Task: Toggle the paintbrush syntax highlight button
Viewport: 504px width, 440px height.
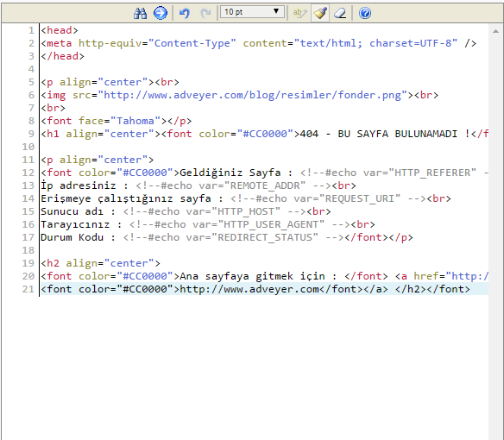Action: pos(320,13)
